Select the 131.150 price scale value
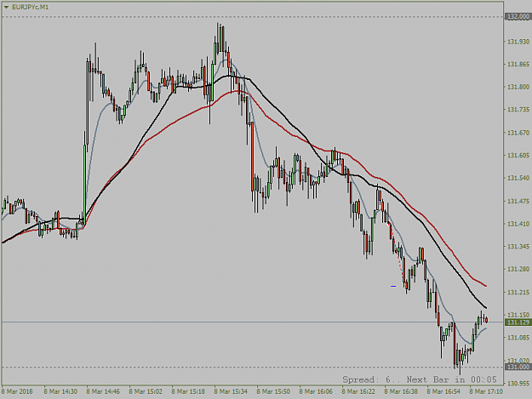This screenshot has height=399, width=532. point(518,315)
